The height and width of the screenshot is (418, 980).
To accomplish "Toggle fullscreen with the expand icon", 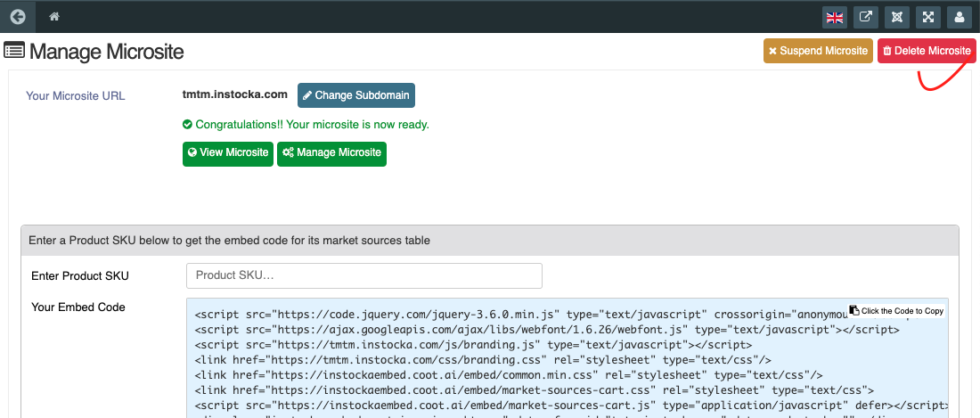I will [928, 18].
